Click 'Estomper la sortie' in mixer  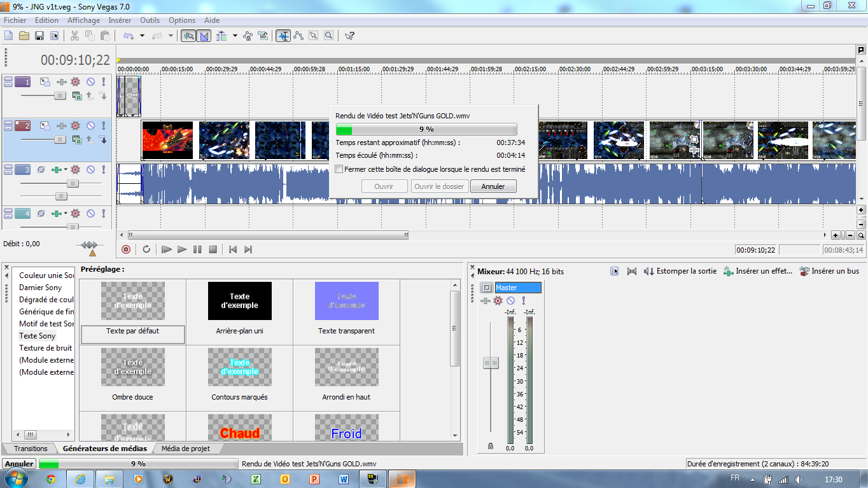tap(680, 271)
